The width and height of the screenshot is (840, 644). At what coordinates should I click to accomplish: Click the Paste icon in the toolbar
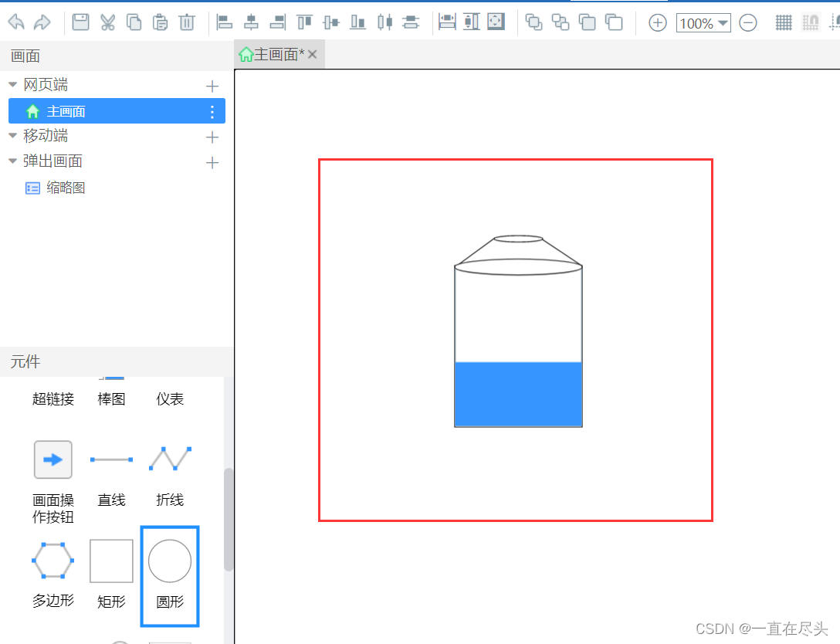click(x=160, y=22)
